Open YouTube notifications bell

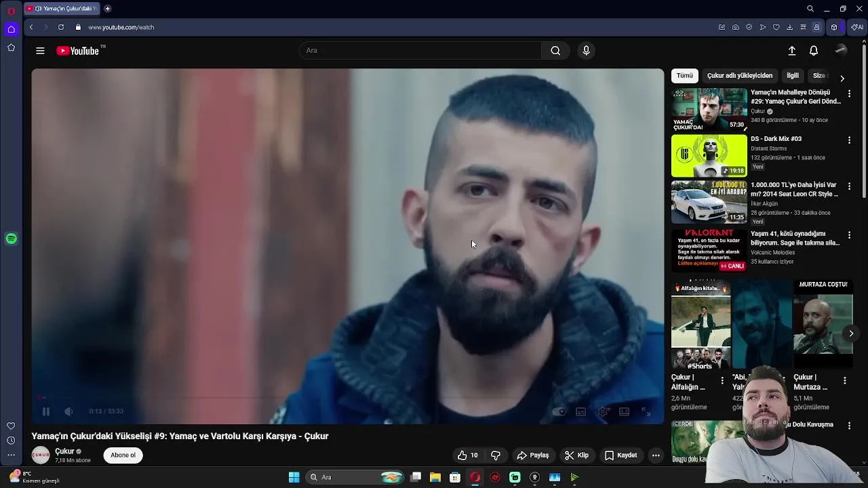(x=814, y=51)
